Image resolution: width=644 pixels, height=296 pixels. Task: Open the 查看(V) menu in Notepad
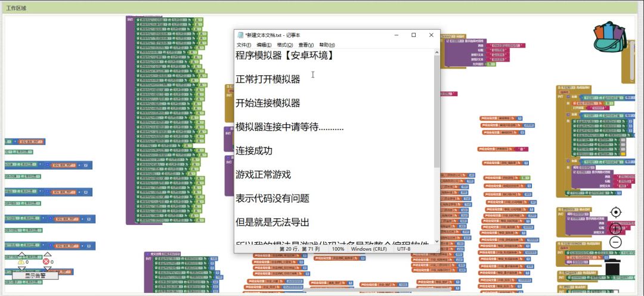coord(305,45)
